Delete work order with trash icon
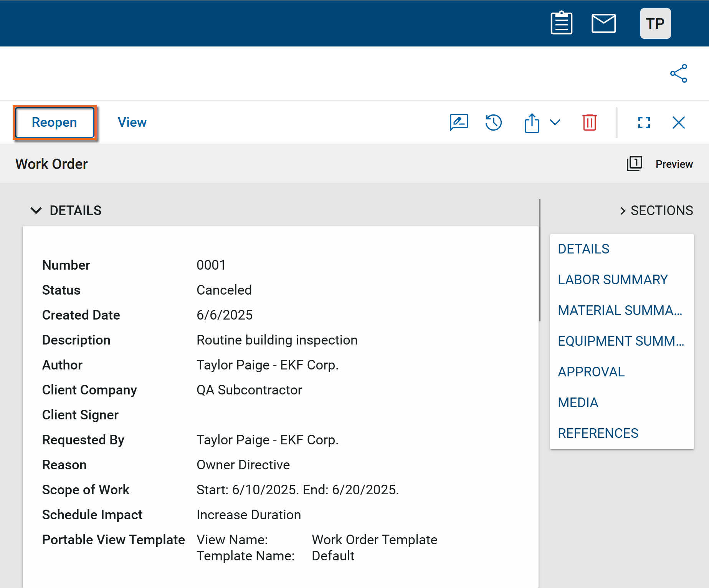 [x=589, y=123]
